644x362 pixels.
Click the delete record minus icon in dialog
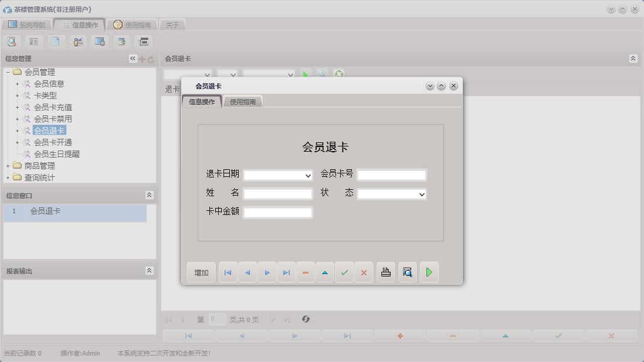click(x=306, y=272)
